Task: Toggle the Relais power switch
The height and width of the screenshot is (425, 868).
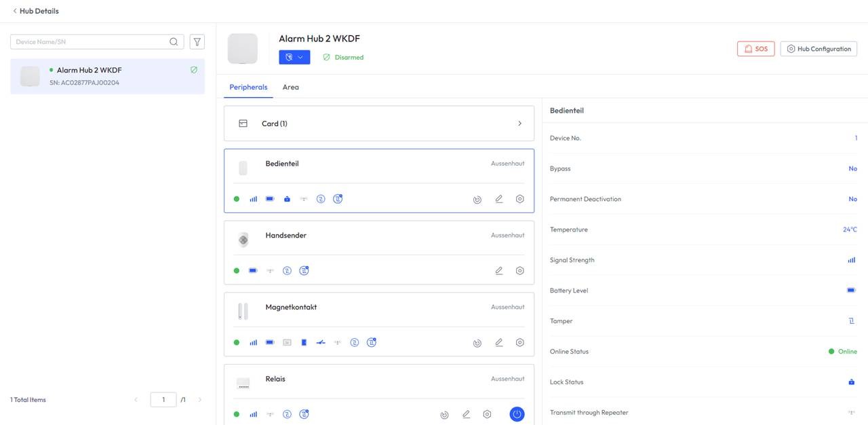Action: click(517, 414)
